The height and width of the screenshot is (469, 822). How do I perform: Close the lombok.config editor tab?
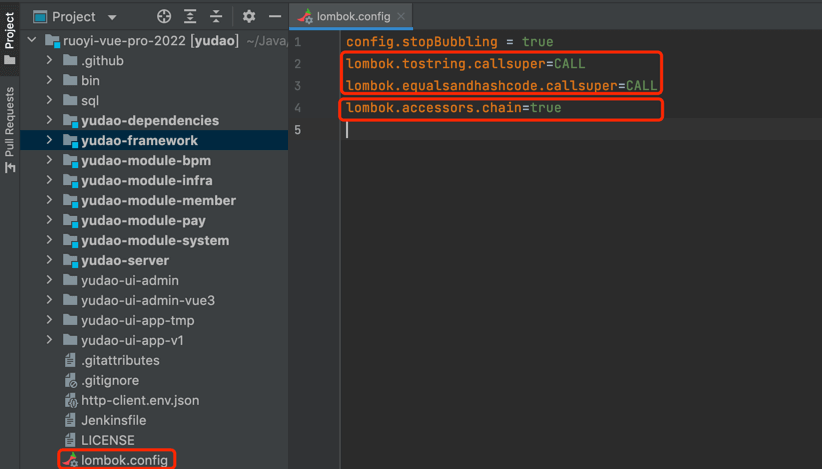(x=401, y=17)
